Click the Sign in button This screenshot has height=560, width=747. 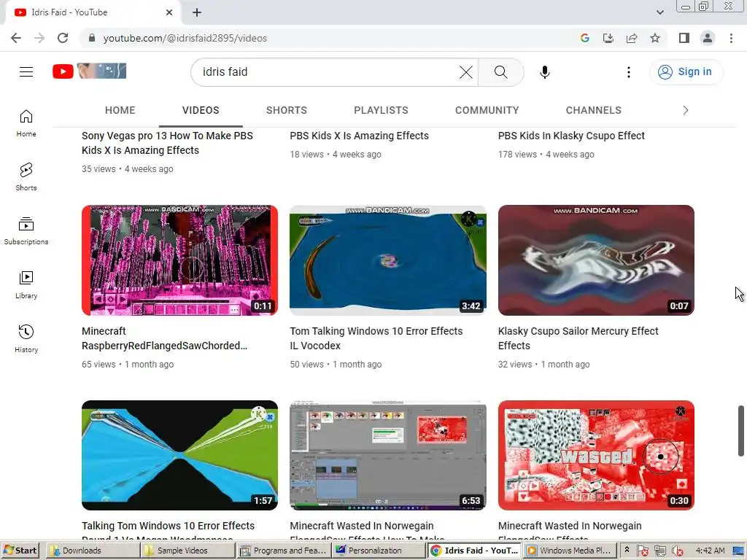(686, 72)
